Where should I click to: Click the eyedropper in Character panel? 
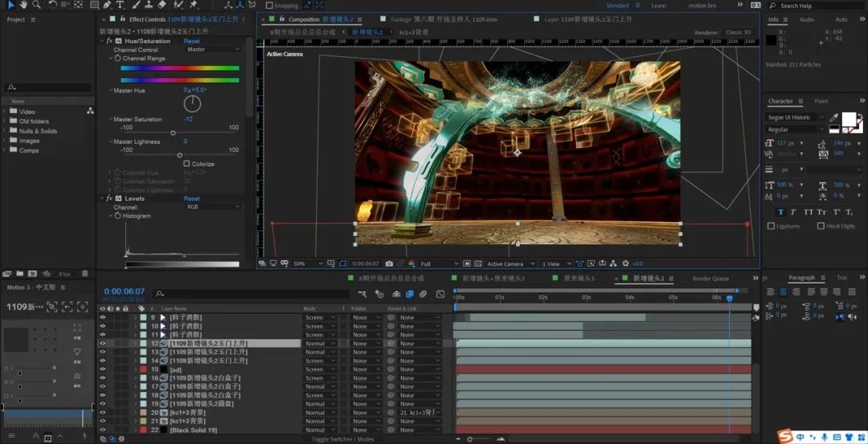tap(833, 118)
